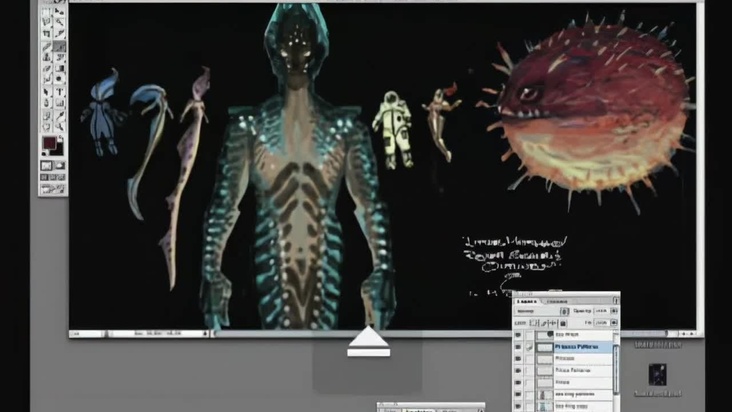
Task: Hide the Princess Patterns layer
Action: click(x=519, y=346)
